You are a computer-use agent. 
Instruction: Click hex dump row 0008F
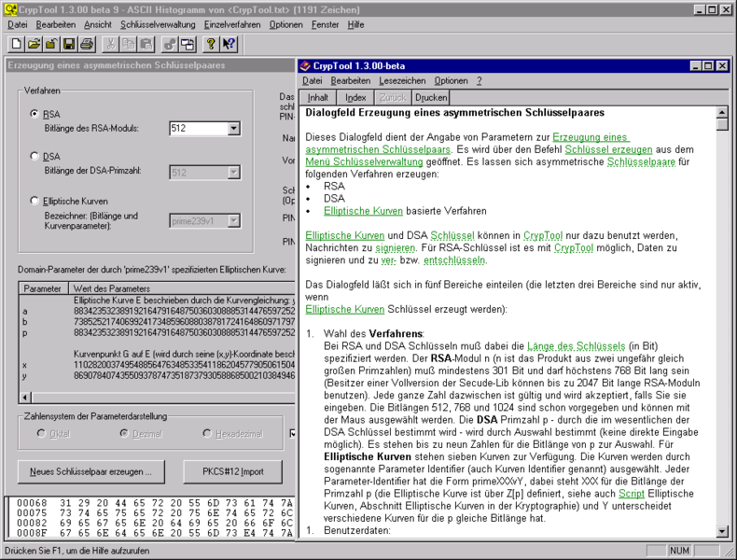pyautogui.click(x=154, y=533)
